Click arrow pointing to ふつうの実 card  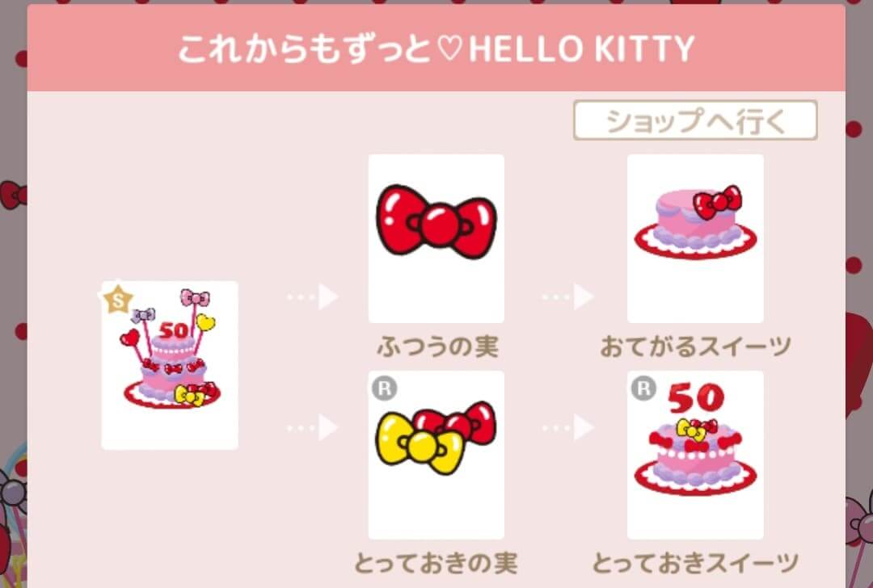[314, 297]
